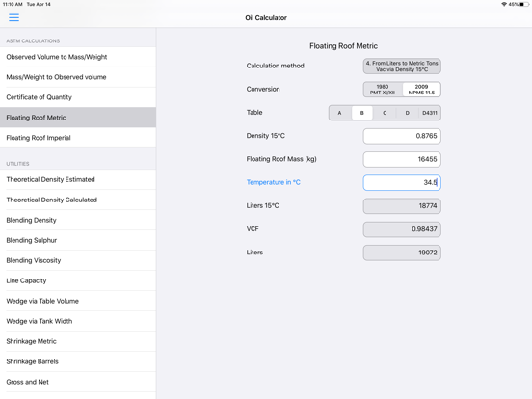Open Theoretical Density Calculated utility
This screenshot has height=399, width=532.
[78, 199]
